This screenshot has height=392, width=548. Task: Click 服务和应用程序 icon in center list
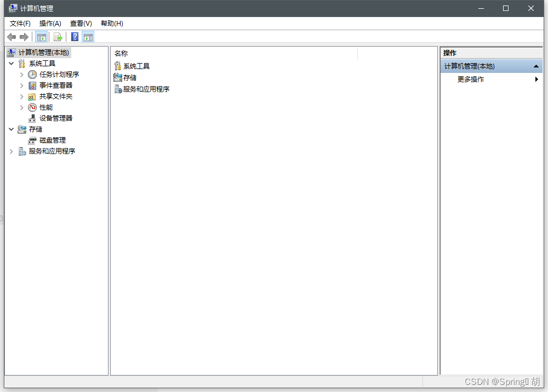tap(118, 89)
